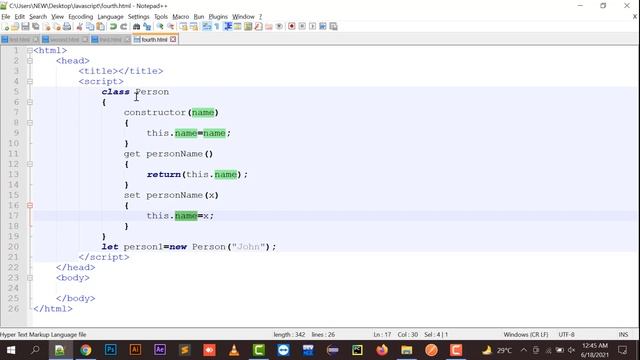This screenshot has width=640, height=360.
Task: Click Save Current Recorded Macro icon
Action: pos(333,27)
